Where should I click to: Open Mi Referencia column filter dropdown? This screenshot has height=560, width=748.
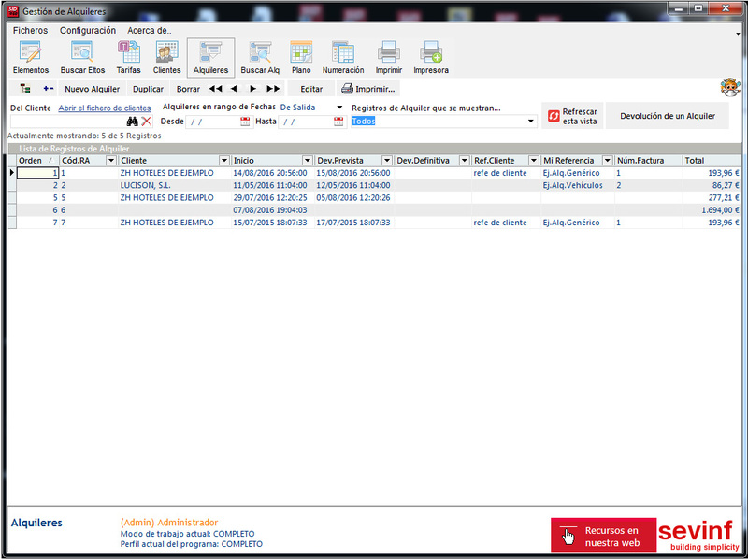pyautogui.click(x=607, y=161)
